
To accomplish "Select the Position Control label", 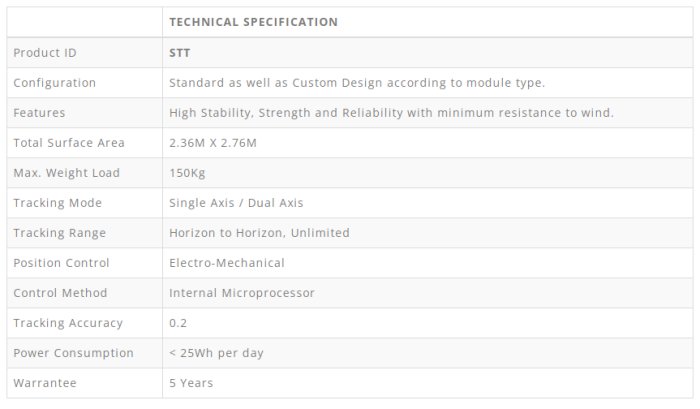I will 61,263.
